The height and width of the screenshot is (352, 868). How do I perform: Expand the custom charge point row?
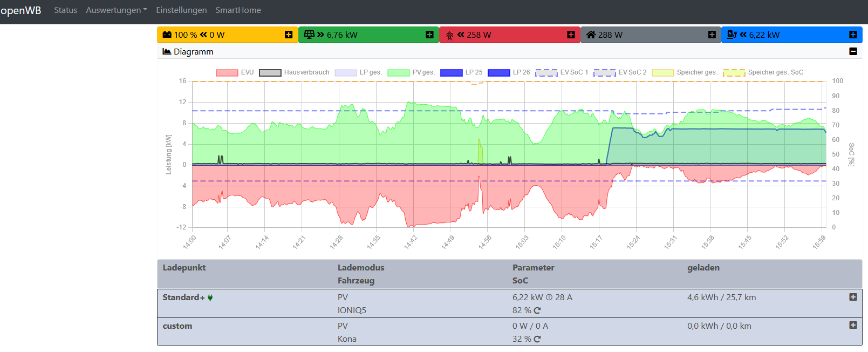pyautogui.click(x=853, y=325)
